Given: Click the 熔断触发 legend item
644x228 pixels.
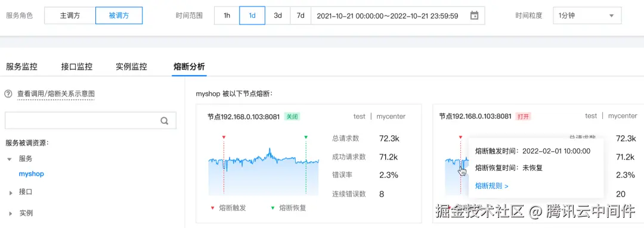Looking at the screenshot, I should click(229, 208).
